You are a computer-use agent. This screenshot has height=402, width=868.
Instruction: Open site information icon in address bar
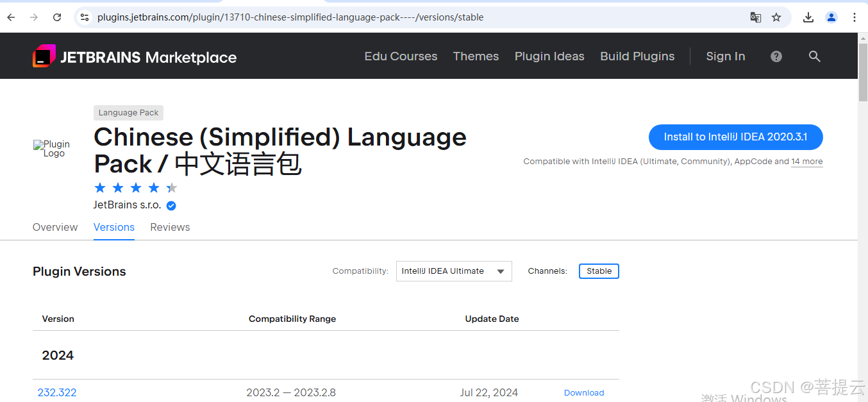click(x=85, y=17)
